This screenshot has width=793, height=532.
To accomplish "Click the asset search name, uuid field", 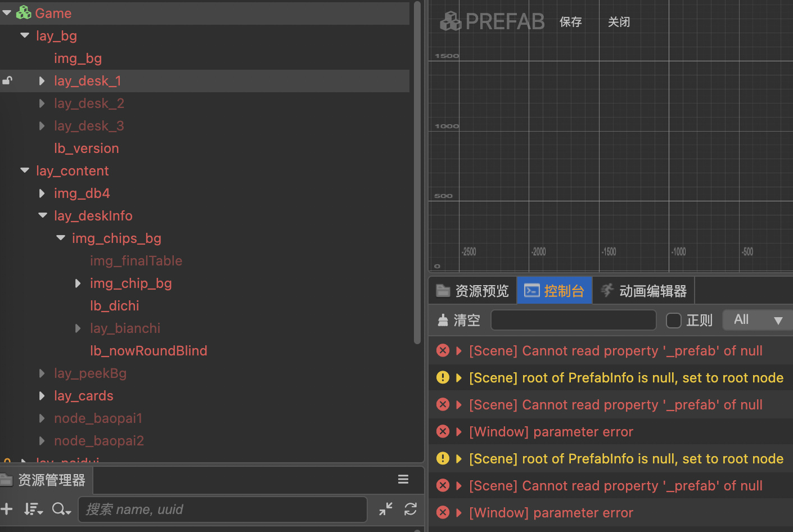I will [x=222, y=509].
